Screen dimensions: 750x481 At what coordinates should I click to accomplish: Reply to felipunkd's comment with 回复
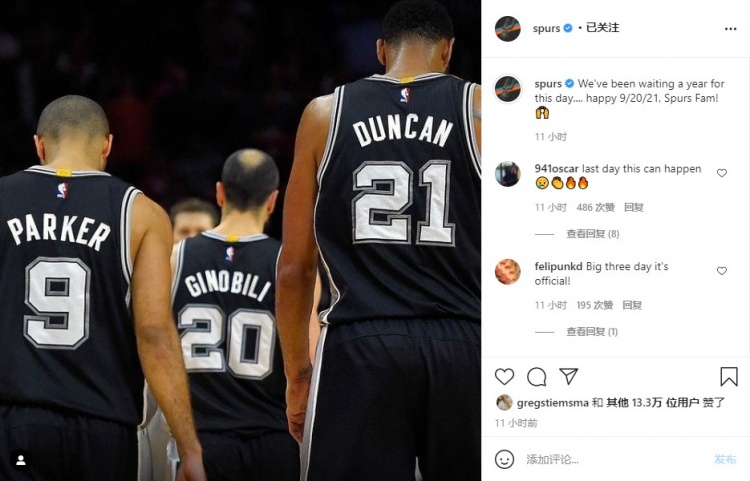pyautogui.click(x=632, y=305)
